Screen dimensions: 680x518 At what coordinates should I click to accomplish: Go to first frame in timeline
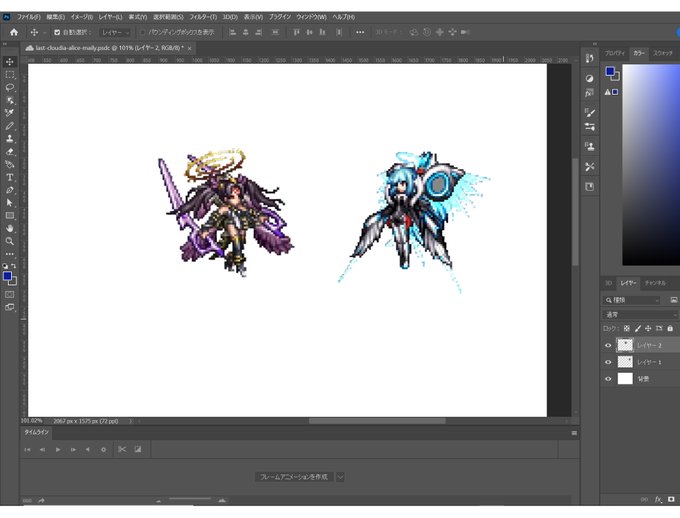[x=27, y=449]
